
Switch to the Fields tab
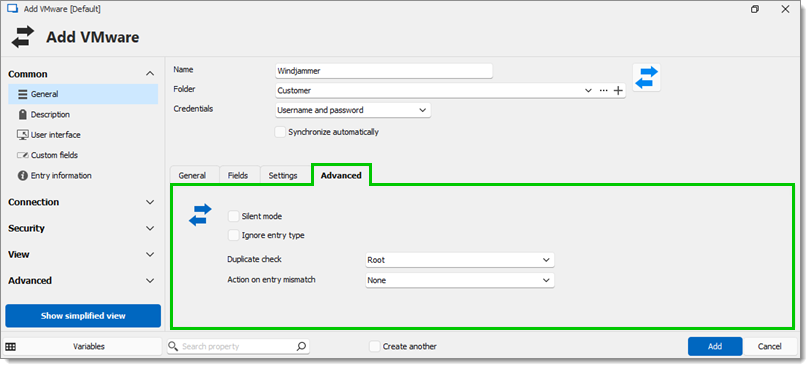click(x=238, y=175)
